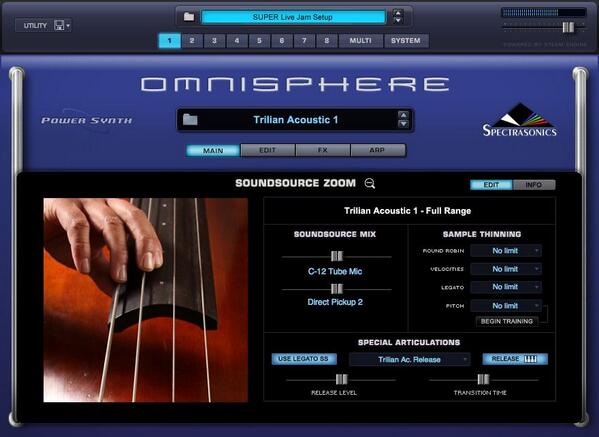Open the SYSTEM page

(x=406, y=40)
